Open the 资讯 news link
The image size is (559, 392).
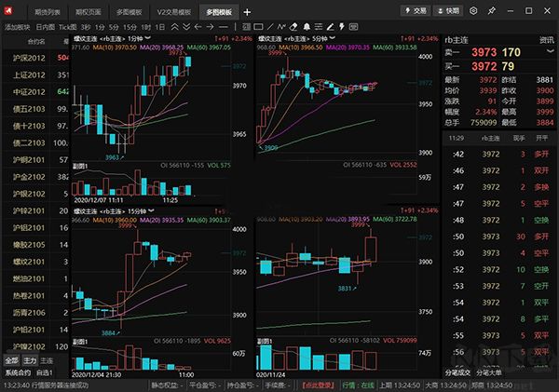[547, 40]
